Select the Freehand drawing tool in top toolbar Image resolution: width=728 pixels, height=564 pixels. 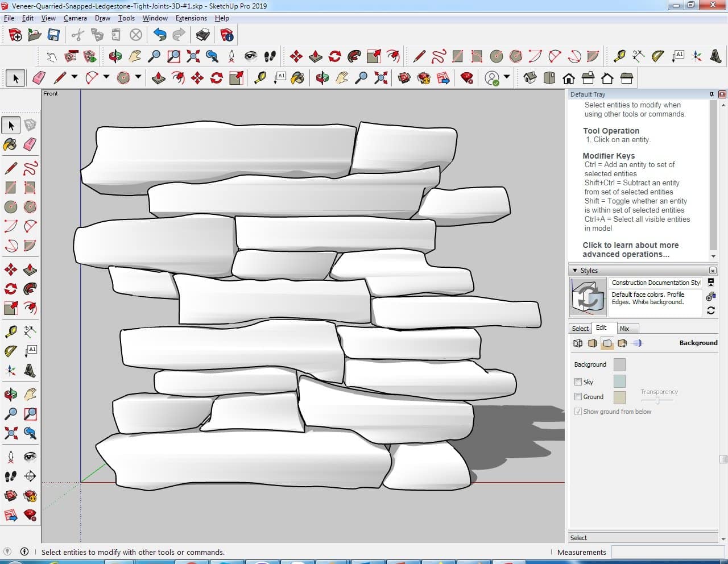pos(439,56)
